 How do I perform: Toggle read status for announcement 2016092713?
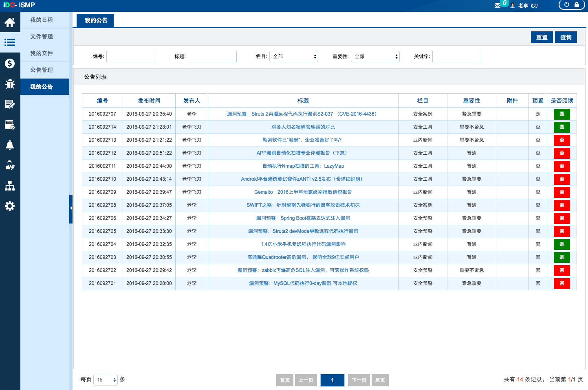562,140
